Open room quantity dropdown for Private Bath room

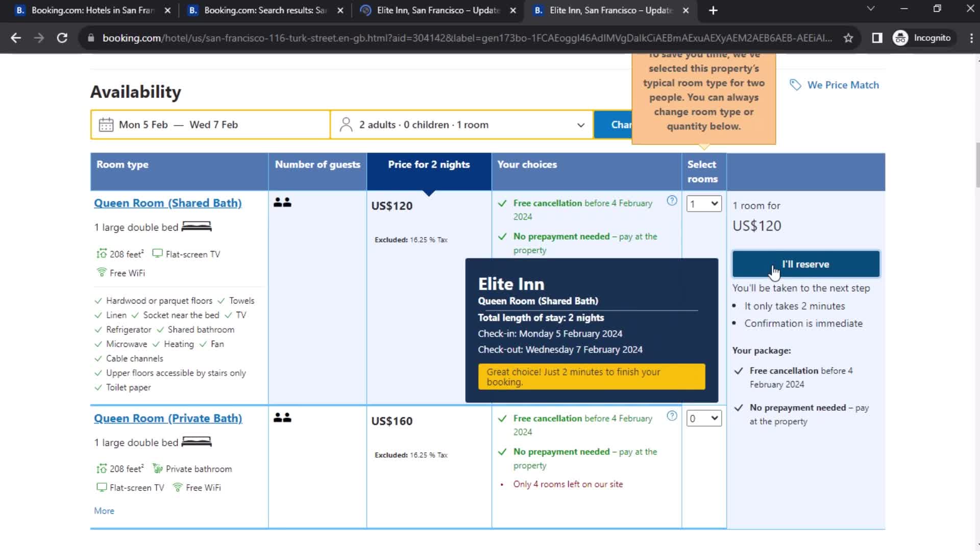coord(704,419)
